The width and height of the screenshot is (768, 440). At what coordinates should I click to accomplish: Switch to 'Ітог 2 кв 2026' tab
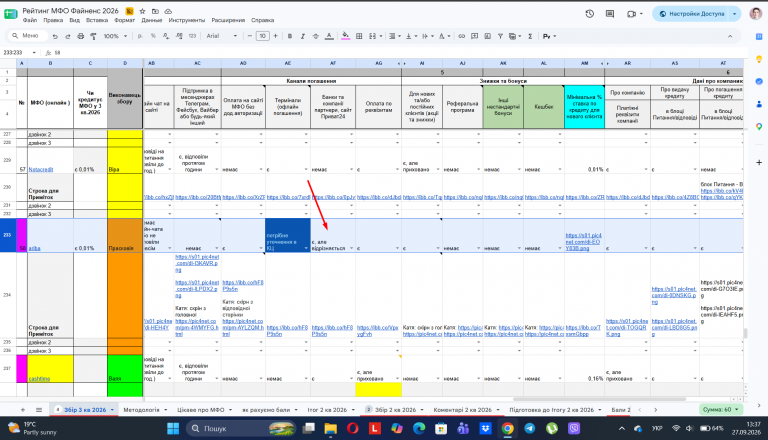(x=327, y=410)
